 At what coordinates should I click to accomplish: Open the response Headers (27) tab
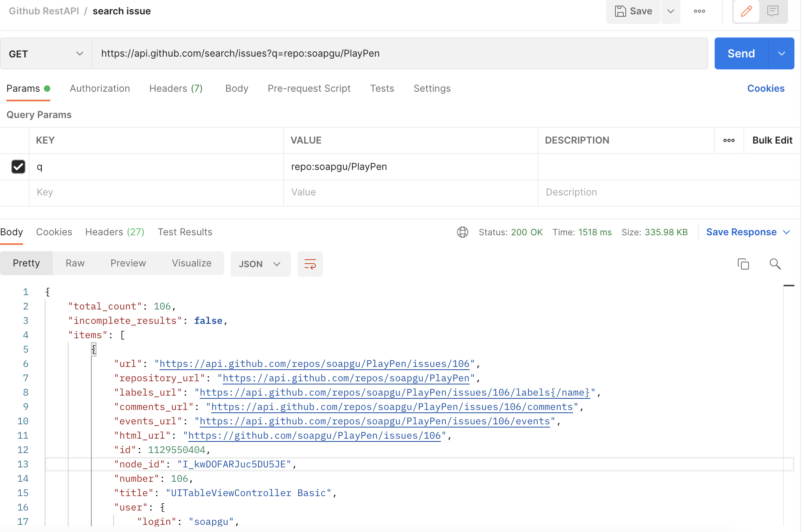tap(115, 232)
